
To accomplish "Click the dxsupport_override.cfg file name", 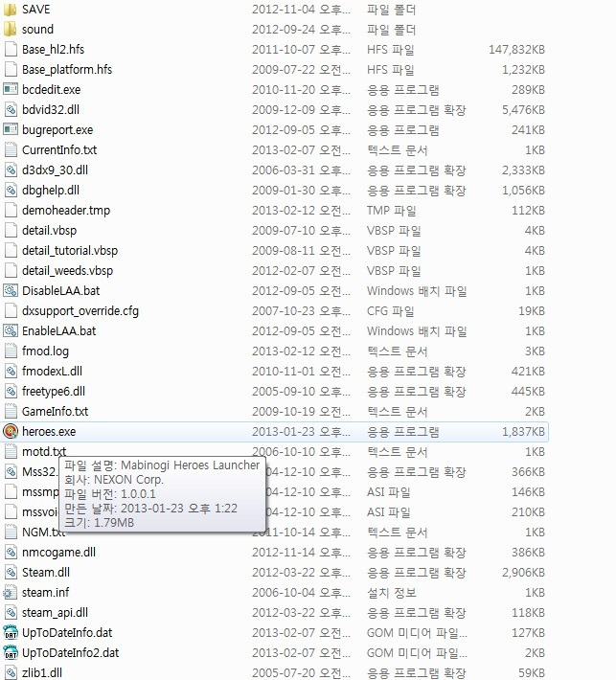I will (x=80, y=311).
